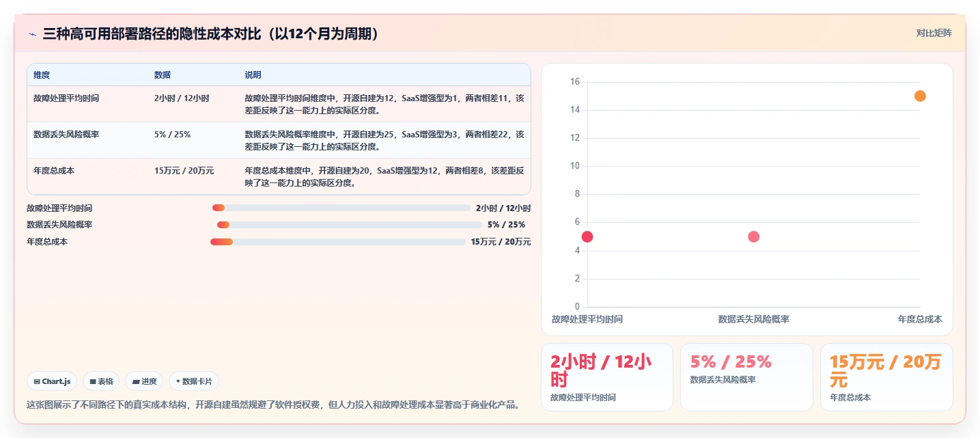Click the description for the 数据丢失风险概率 row
Screen dimensions: 980x438
pos(384,140)
